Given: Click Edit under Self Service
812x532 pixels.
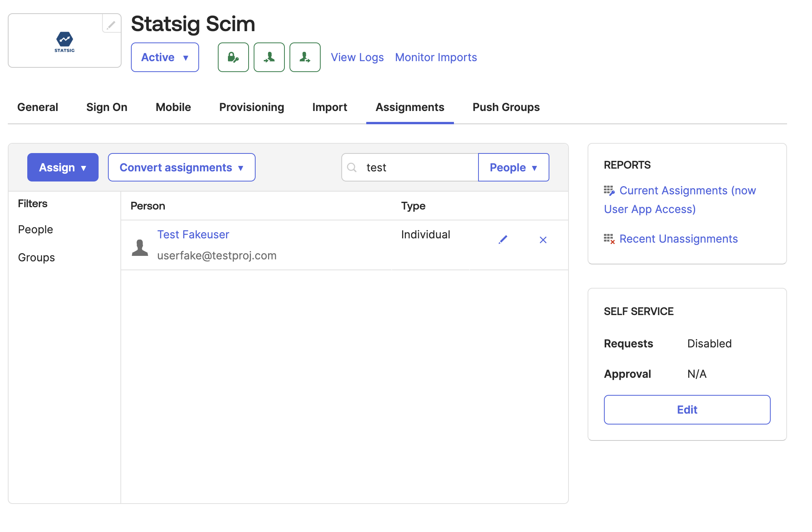Looking at the screenshot, I should (687, 409).
